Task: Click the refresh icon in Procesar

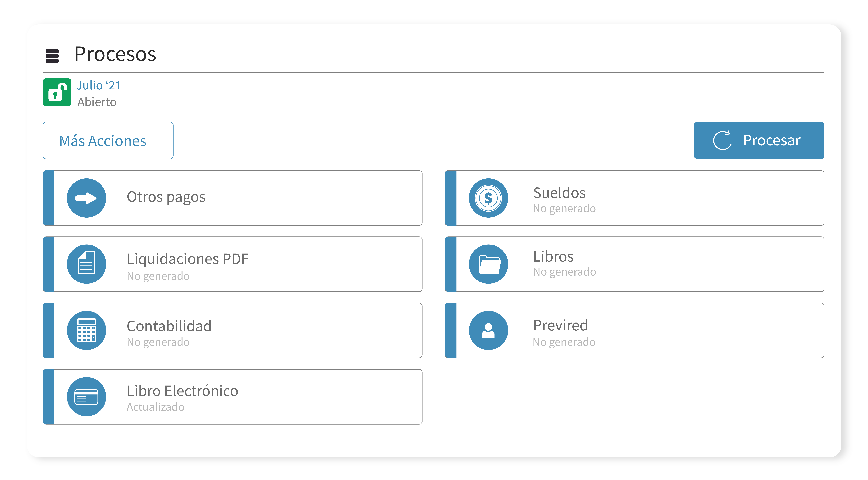Action: (x=722, y=140)
